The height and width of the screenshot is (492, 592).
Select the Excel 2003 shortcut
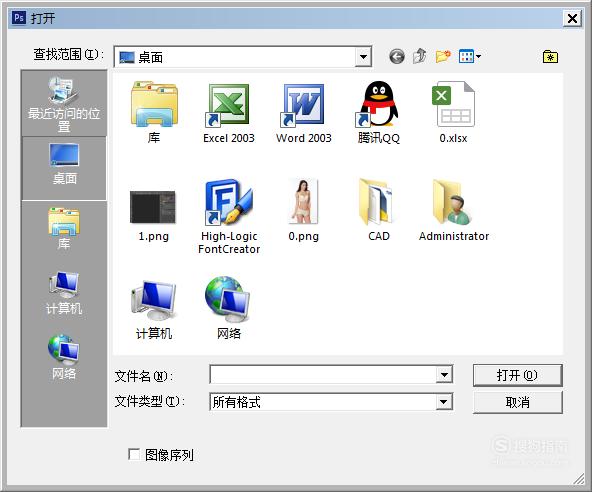(229, 113)
